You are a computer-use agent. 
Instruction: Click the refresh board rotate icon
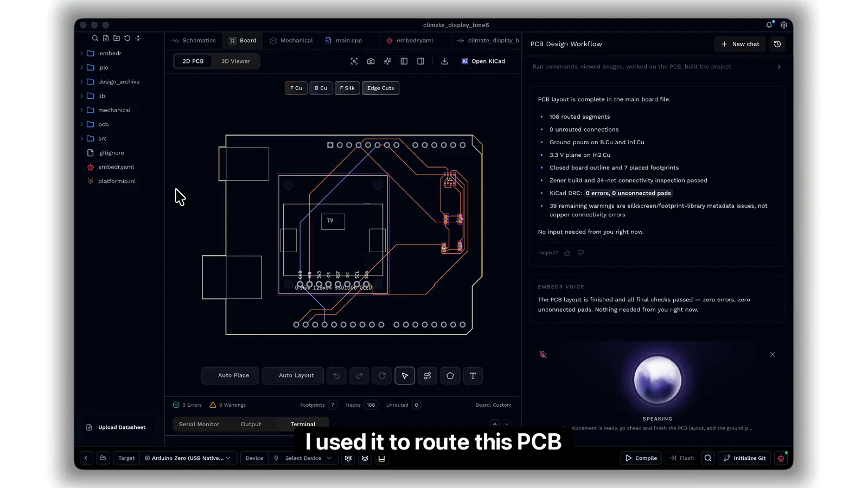(382, 376)
